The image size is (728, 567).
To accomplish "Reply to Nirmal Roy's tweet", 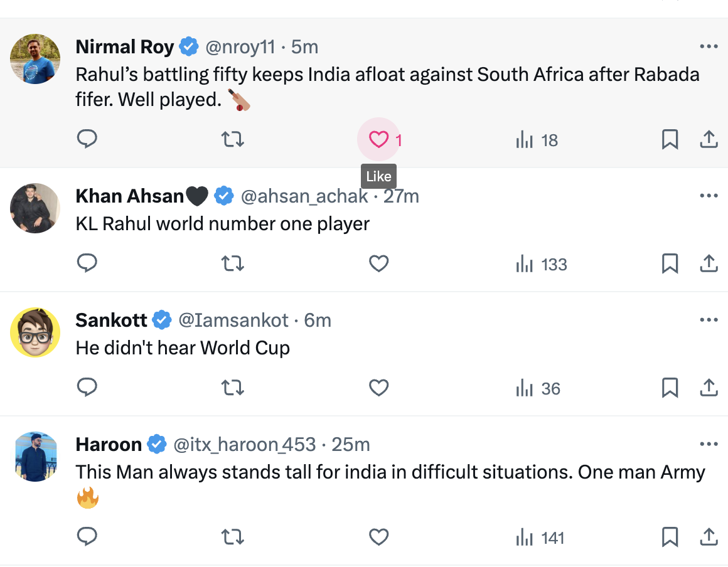I will (87, 139).
